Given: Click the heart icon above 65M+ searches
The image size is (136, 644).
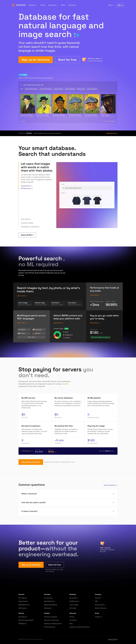Looking at the screenshot, I should click(102, 543).
